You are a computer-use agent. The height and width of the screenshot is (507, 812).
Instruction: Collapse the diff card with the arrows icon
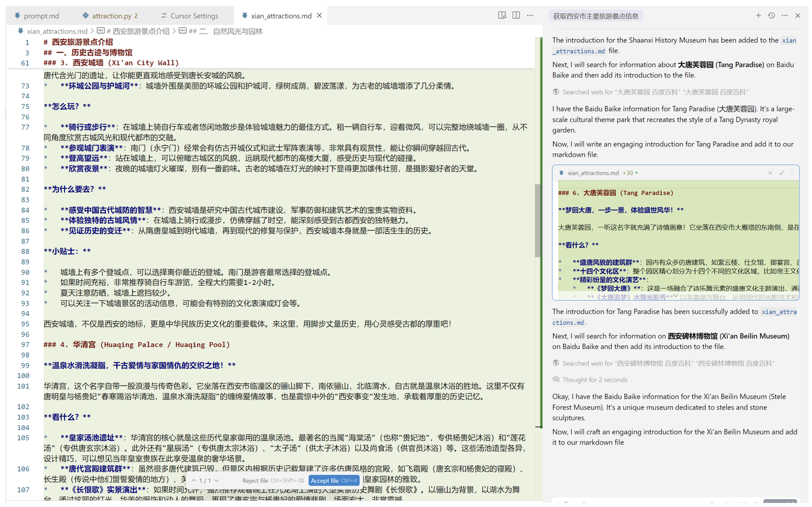pyautogui.click(x=792, y=173)
